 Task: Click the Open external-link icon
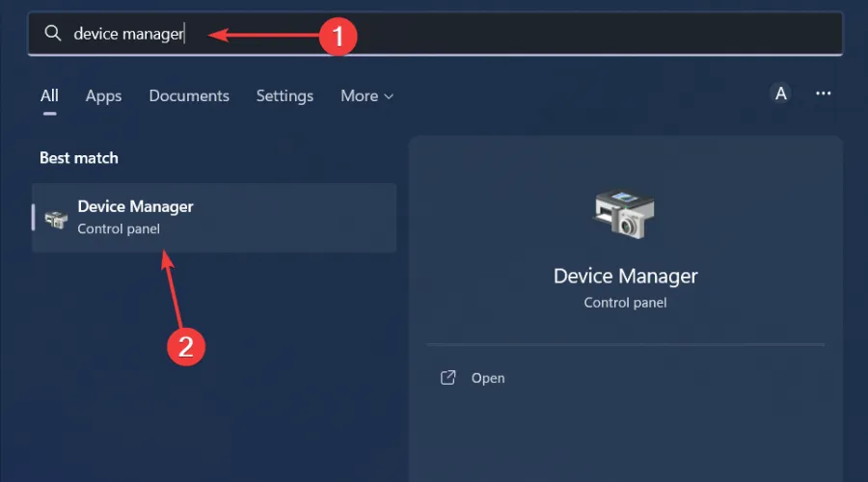click(448, 378)
